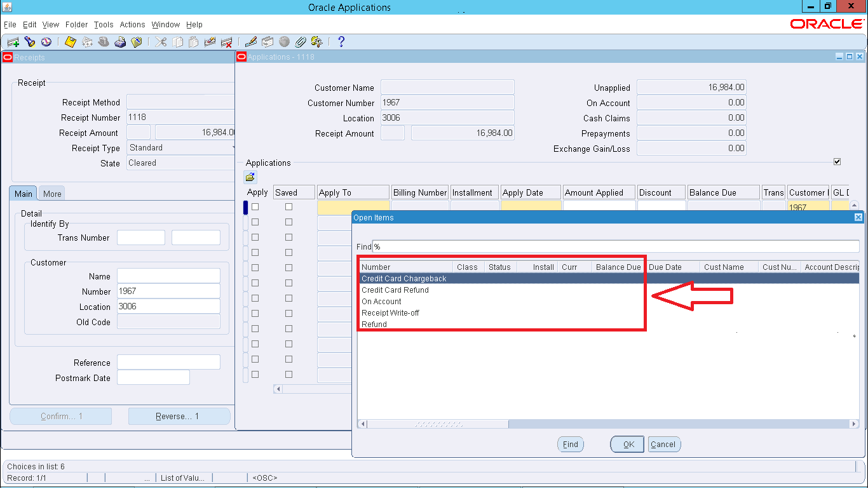The image size is (868, 489).
Task: Open the View menu
Action: pos(51,25)
